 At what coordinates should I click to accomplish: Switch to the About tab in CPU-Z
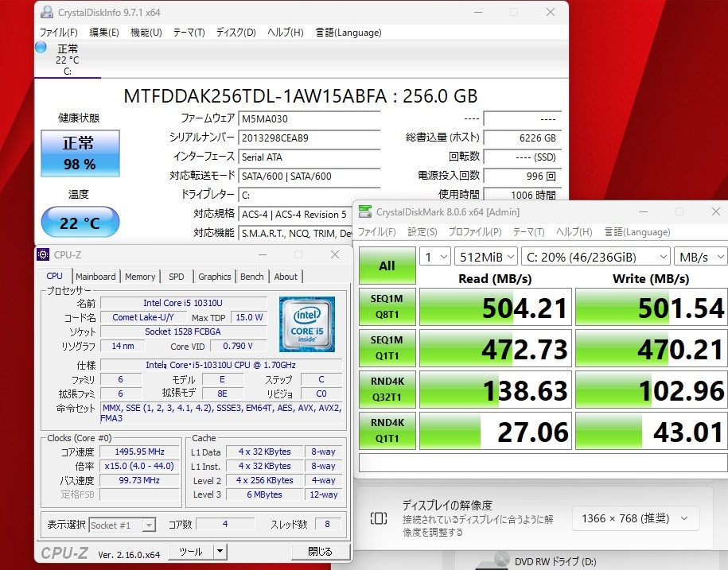pyautogui.click(x=286, y=277)
